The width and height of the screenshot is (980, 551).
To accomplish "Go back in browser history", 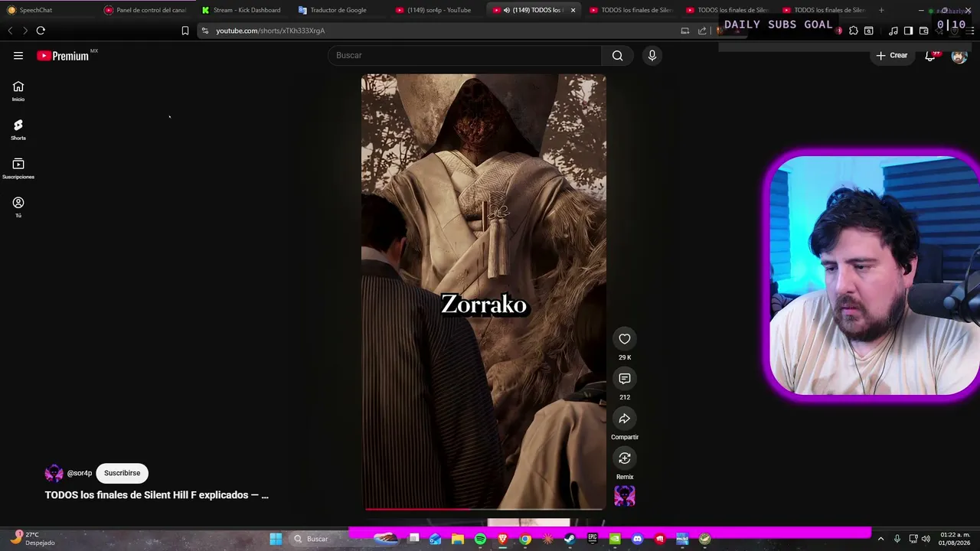I will coord(10,31).
